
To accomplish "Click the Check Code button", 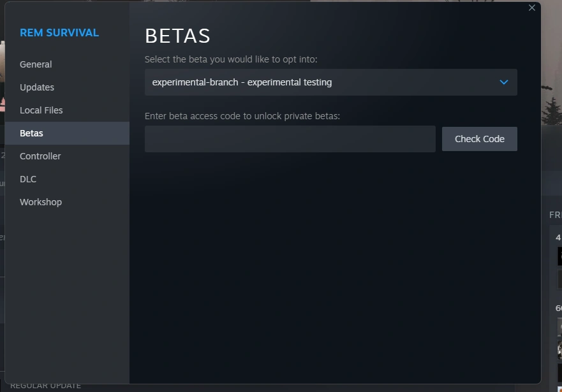I will 479,138.
